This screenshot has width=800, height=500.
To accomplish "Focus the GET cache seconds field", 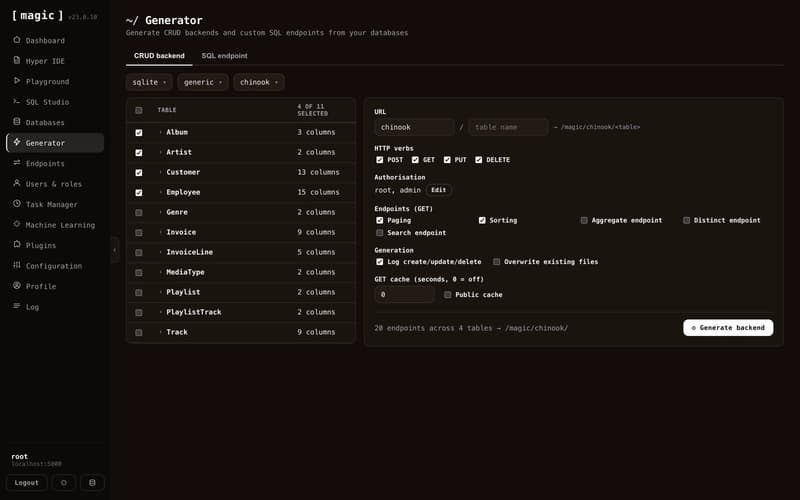I will tap(405, 295).
